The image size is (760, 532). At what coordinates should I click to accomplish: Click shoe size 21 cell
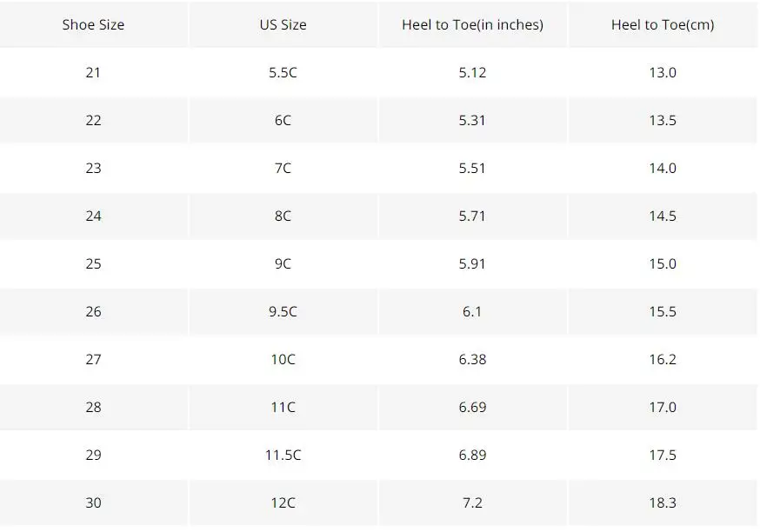(x=93, y=72)
